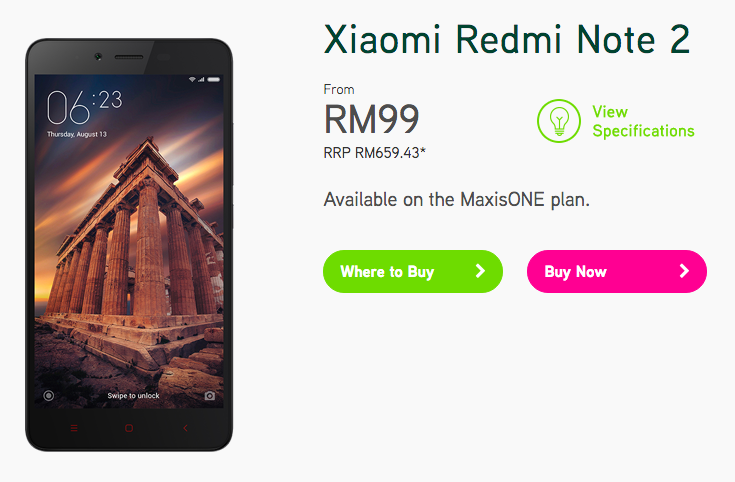Tap the camera icon on phone lockscreen
This screenshot has height=482, width=735.
pos(210,396)
